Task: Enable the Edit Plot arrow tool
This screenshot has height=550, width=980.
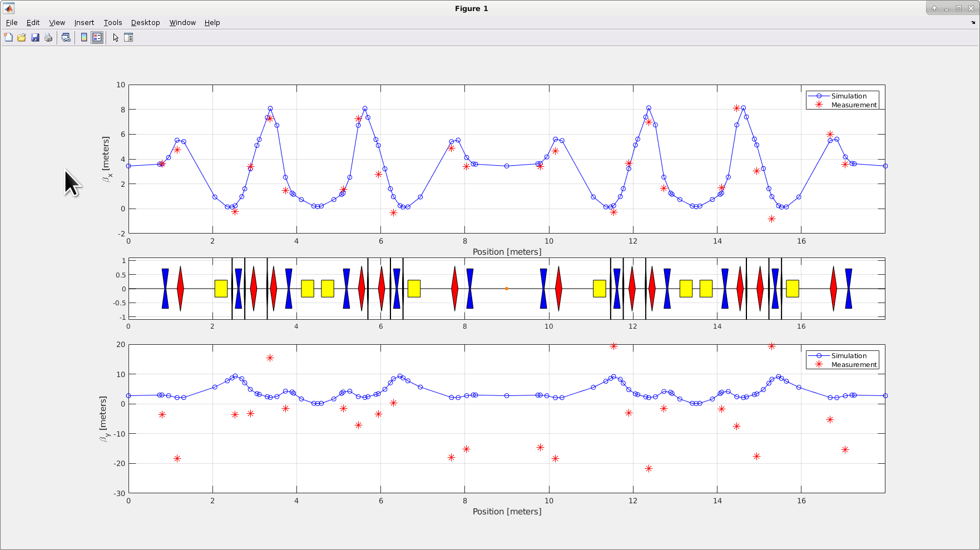Action: (116, 37)
